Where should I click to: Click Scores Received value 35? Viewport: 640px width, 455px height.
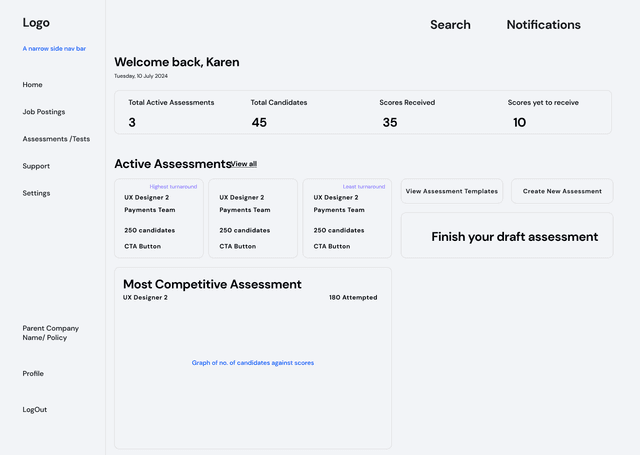pyautogui.click(x=390, y=122)
